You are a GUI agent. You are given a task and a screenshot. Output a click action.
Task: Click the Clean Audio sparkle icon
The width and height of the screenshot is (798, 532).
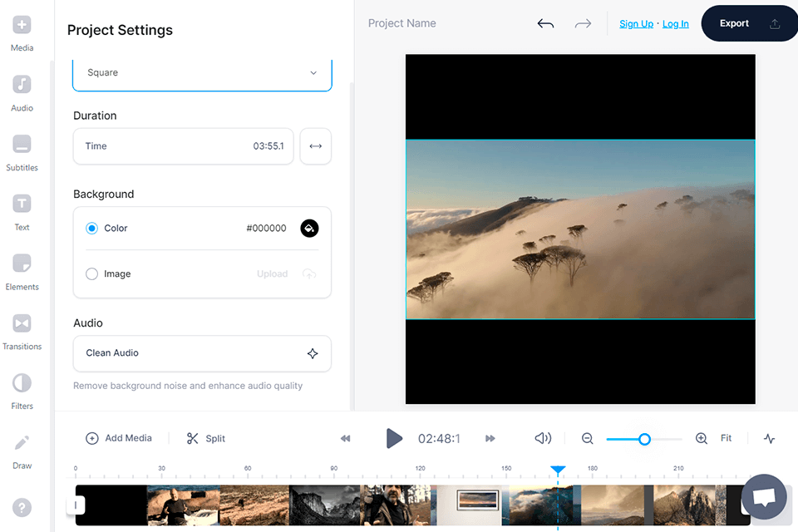click(x=313, y=353)
